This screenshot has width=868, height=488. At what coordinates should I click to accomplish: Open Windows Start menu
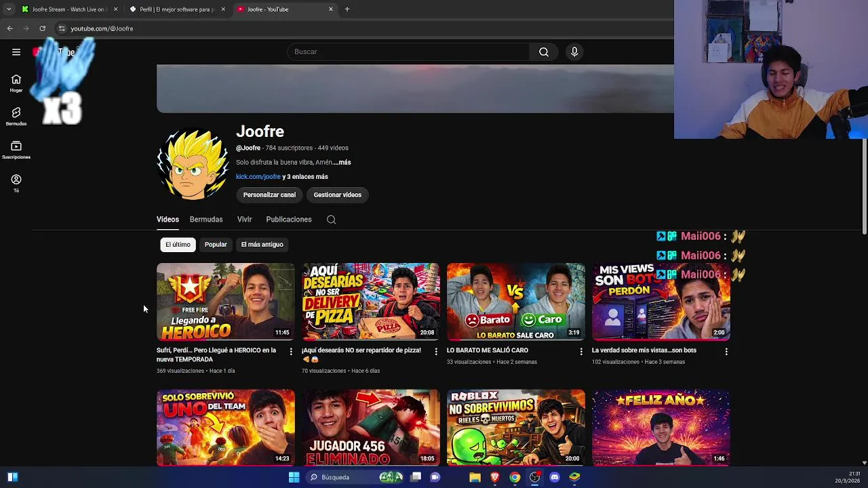[x=294, y=477]
